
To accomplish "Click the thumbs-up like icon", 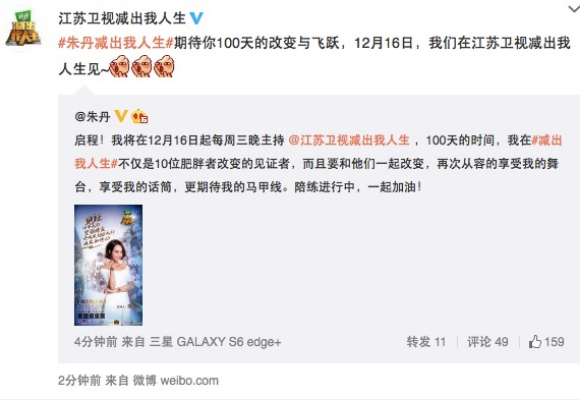I will (x=535, y=341).
